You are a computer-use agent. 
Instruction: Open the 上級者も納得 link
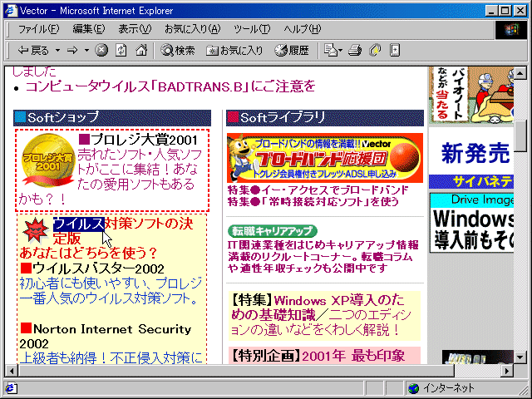click(111, 358)
